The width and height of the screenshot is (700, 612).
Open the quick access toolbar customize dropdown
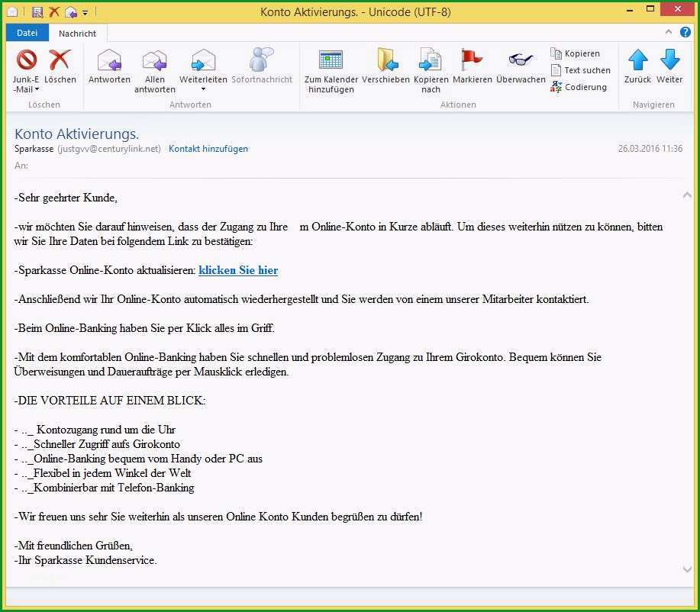tap(85, 13)
